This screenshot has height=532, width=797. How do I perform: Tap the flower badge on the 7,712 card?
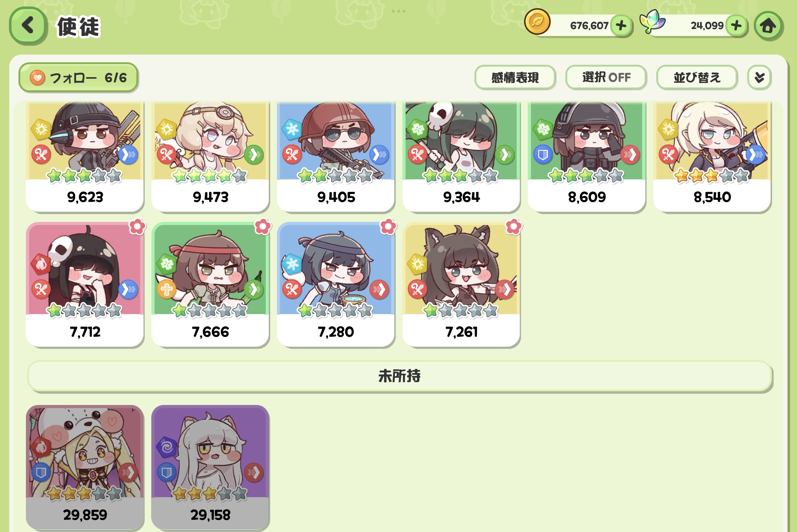tap(137, 227)
